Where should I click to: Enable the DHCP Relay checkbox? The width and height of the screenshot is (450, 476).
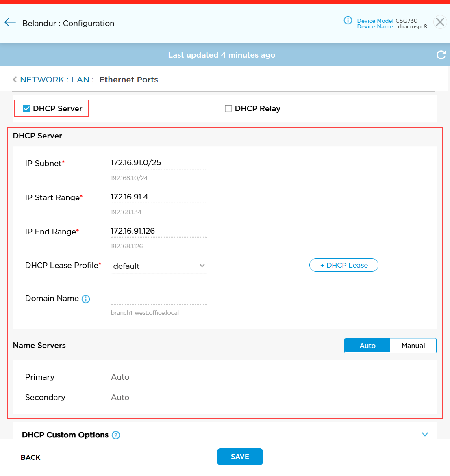tap(228, 108)
